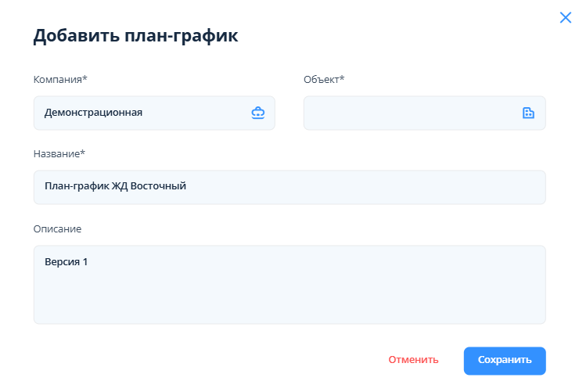Click the briefcase icon in Компания field
The image size is (579, 392).
pos(258,113)
